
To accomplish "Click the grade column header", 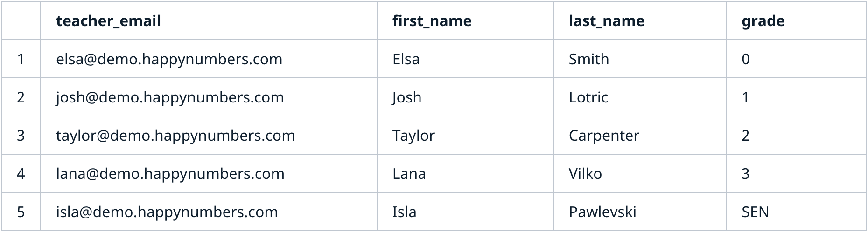I will (763, 21).
